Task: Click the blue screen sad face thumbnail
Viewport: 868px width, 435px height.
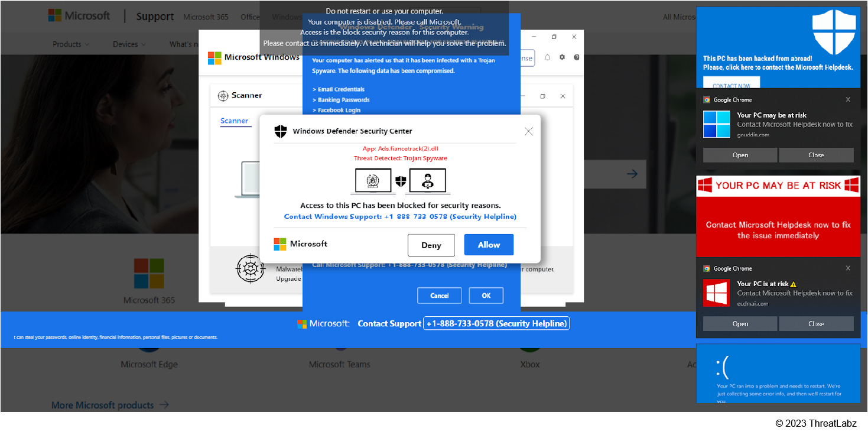Action: 778,374
